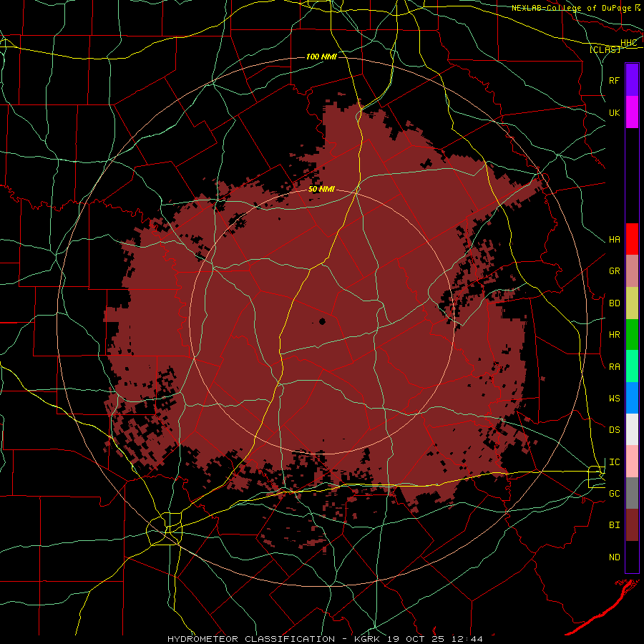
Task: Pick the HR green legend swatch
Action: pyautogui.click(x=632, y=335)
